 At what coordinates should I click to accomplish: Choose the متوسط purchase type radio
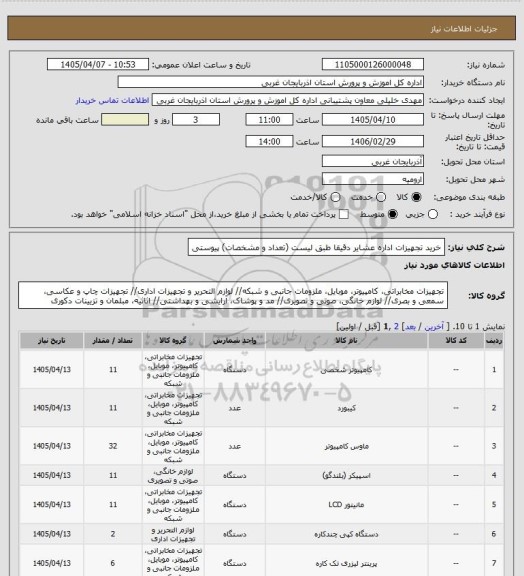click(392, 214)
